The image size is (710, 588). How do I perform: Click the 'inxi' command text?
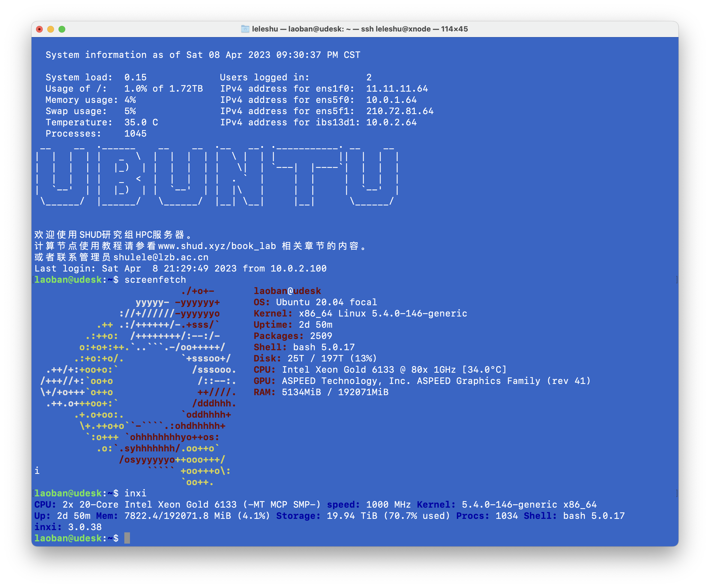(x=136, y=493)
